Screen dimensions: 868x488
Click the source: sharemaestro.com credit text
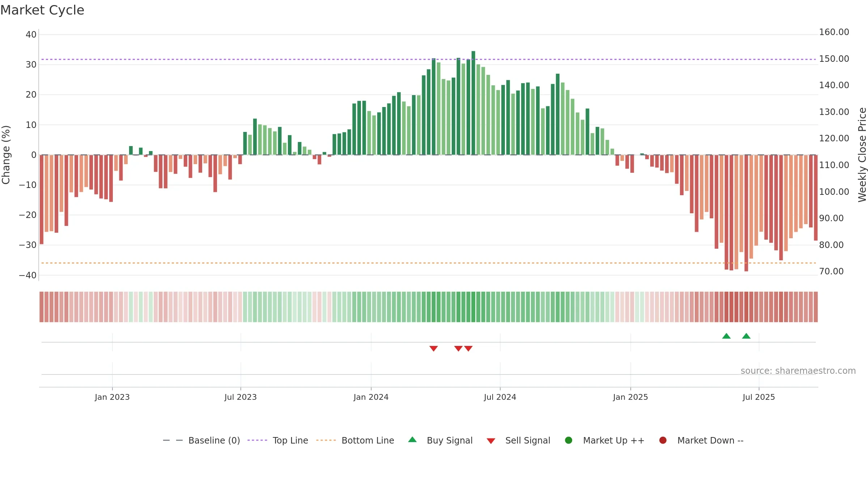click(798, 371)
